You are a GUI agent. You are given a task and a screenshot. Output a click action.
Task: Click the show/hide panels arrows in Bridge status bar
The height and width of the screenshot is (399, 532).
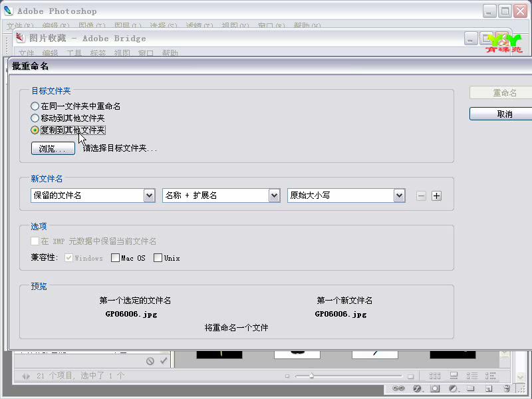[26, 376]
